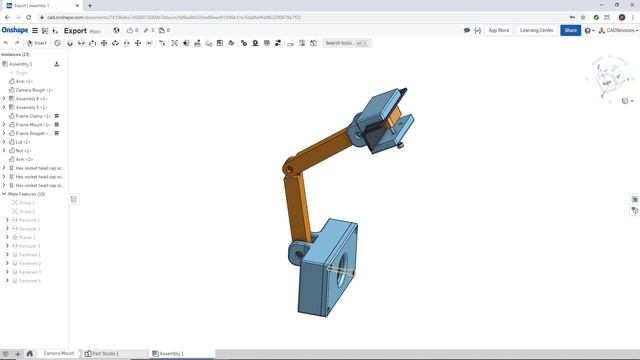Select the Group tool in toolbar

175,43
